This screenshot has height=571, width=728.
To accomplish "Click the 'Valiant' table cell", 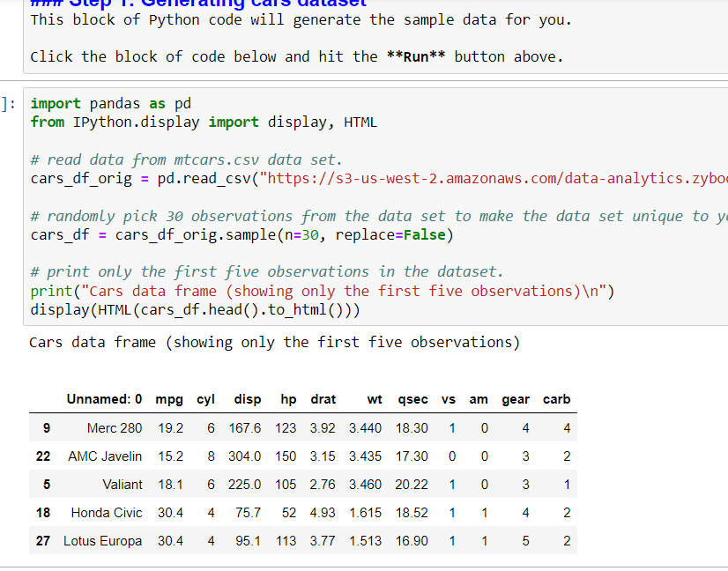I will tap(123, 485).
